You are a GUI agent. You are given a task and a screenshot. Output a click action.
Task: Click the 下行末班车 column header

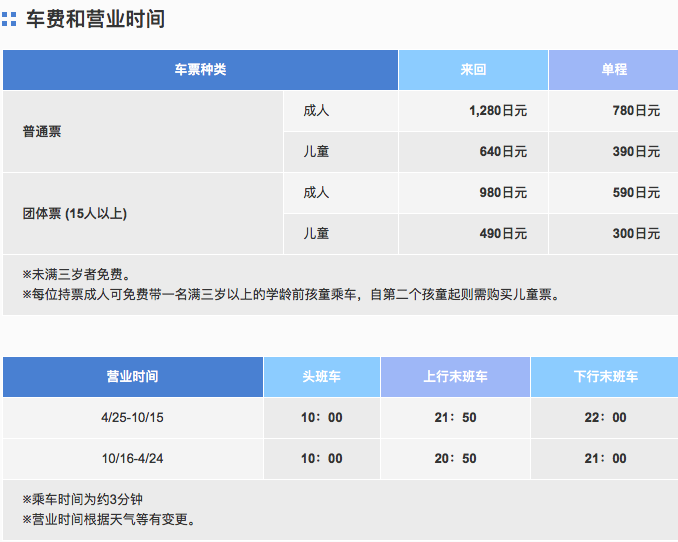pos(605,377)
